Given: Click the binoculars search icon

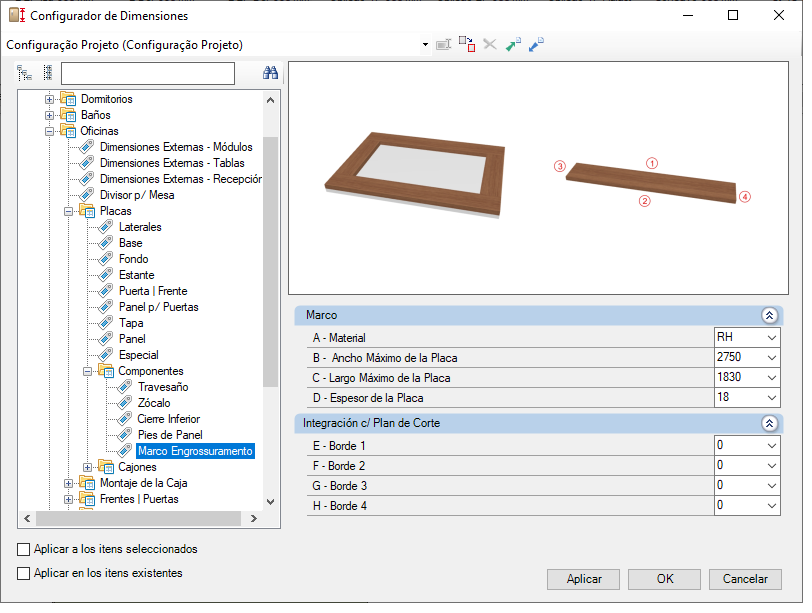Looking at the screenshot, I should point(270,73).
